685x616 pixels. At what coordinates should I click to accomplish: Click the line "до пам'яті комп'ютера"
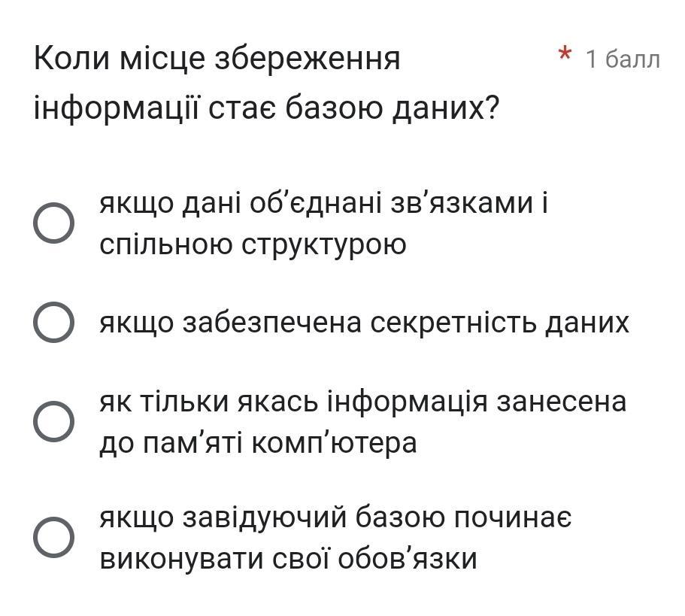pos(258,443)
